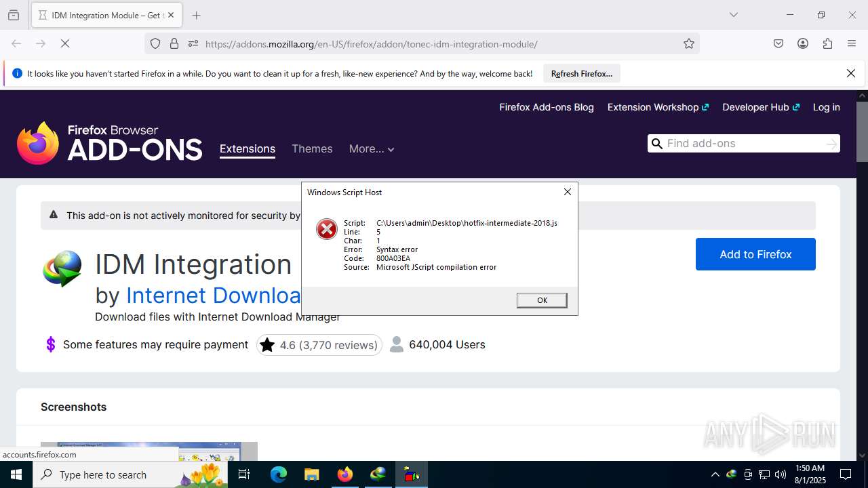Click the red error icon in dialog

(327, 229)
